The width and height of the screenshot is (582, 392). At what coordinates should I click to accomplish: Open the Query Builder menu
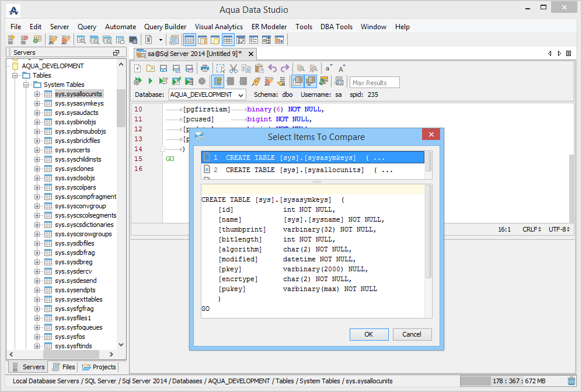(x=165, y=27)
